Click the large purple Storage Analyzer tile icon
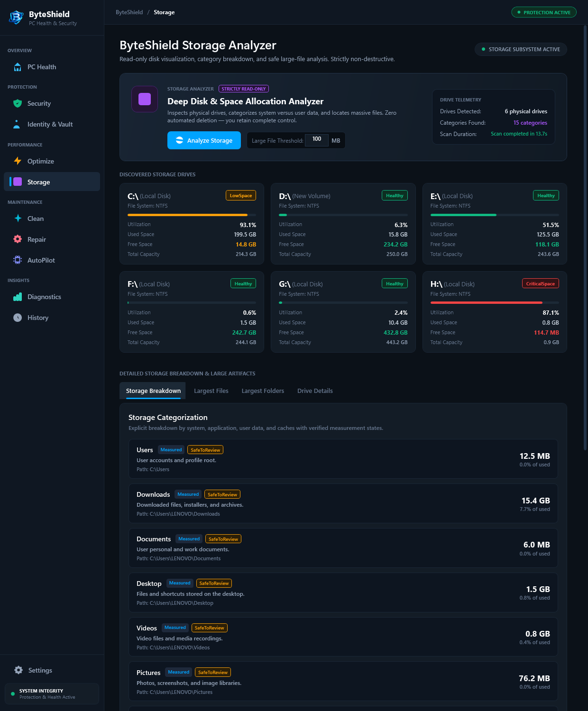The image size is (588, 711). click(x=145, y=99)
